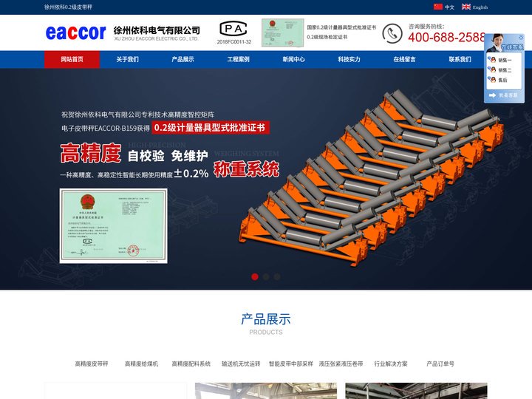Click the QQ icon for 销售二

(x=493, y=70)
